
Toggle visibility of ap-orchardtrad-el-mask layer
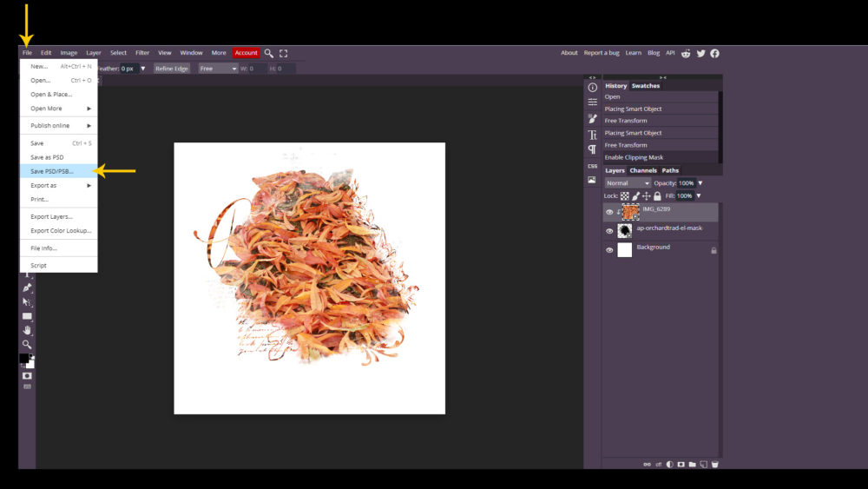(609, 231)
